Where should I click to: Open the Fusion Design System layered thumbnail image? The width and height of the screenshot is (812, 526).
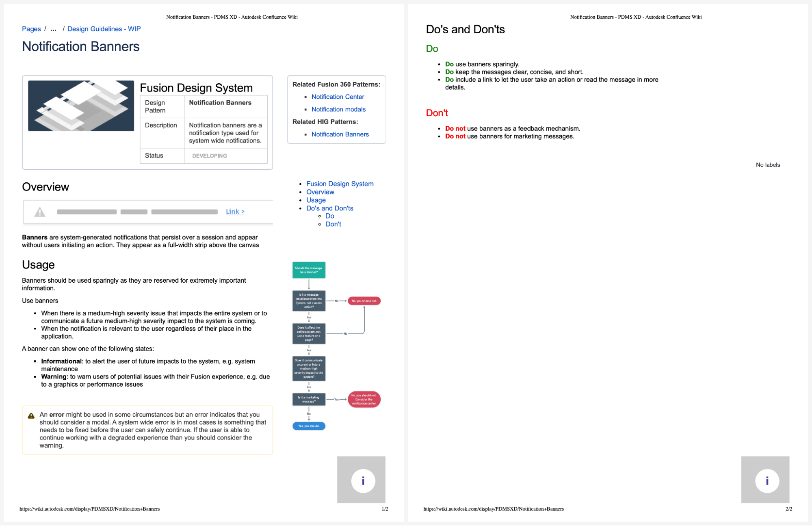[x=81, y=106]
